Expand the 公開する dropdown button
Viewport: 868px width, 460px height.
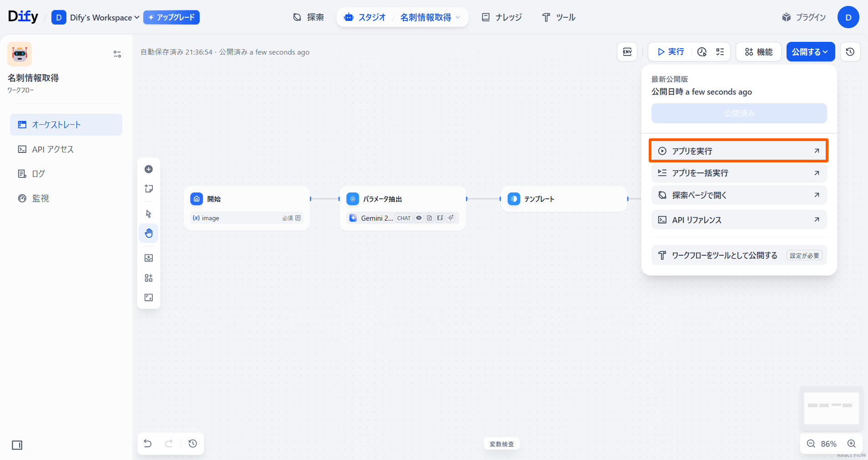(x=810, y=52)
